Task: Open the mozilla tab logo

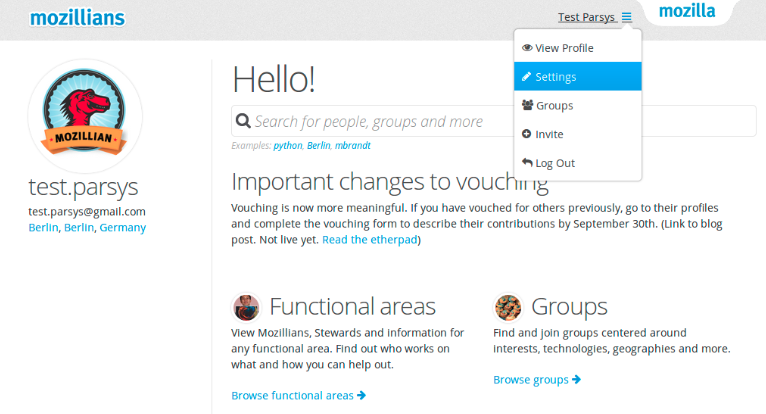Action: click(687, 11)
